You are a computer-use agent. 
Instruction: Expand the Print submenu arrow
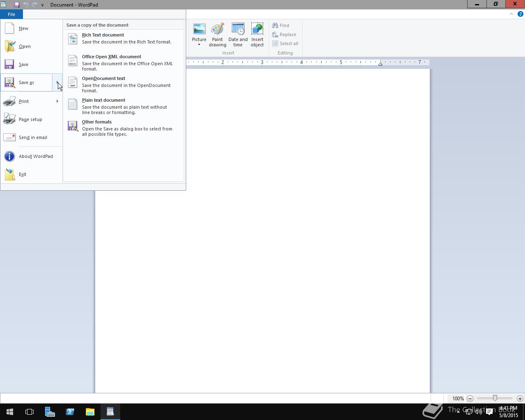coord(57,101)
